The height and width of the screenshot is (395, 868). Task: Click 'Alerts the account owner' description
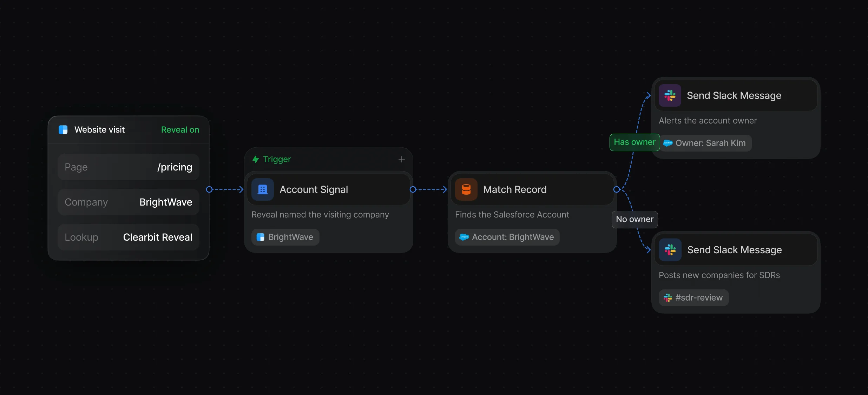pos(708,121)
